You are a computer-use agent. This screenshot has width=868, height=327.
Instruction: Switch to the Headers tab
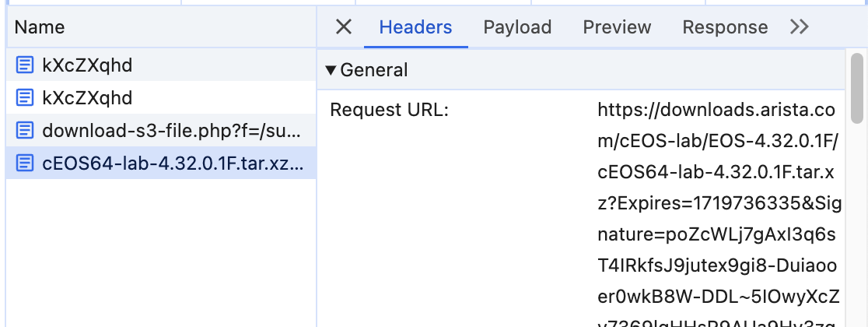(x=416, y=27)
